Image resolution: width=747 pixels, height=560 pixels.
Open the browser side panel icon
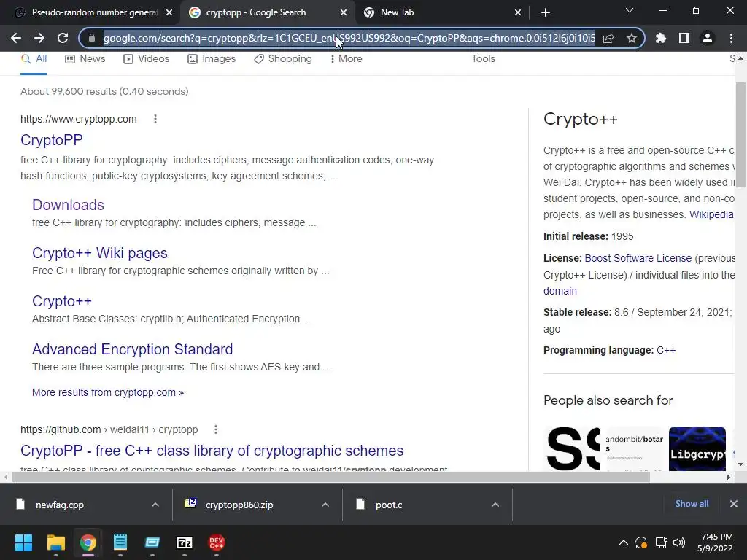pos(684,38)
